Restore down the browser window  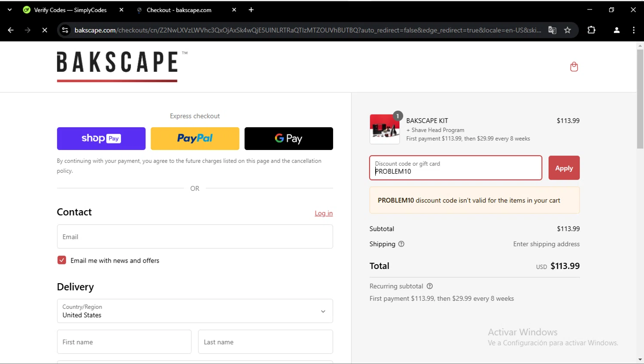[611, 10]
